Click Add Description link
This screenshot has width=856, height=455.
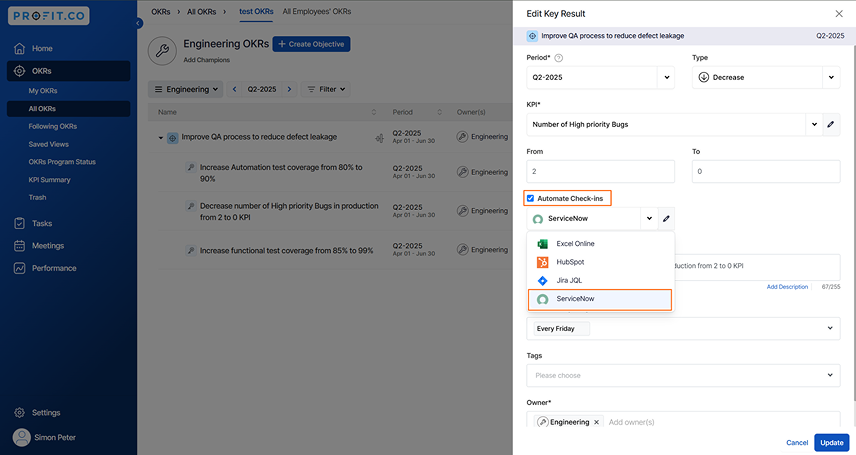click(787, 287)
